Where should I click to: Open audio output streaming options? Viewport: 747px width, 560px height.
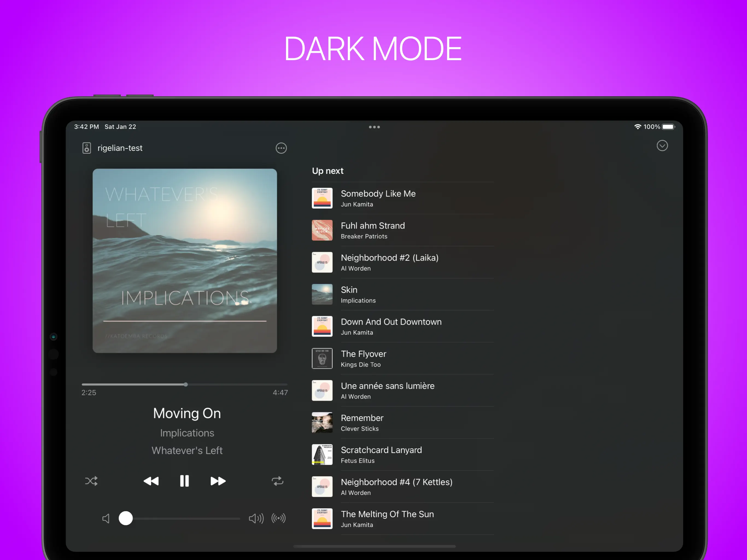279,518
